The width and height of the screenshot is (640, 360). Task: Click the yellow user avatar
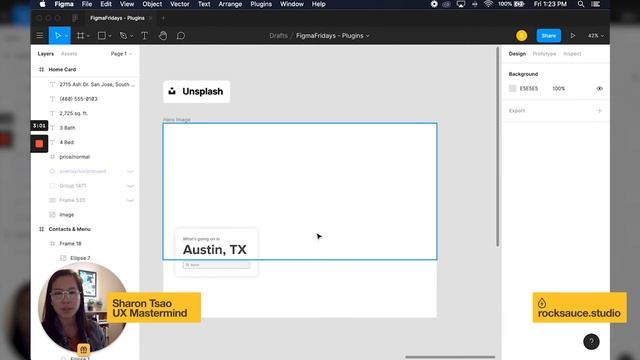tap(521, 36)
